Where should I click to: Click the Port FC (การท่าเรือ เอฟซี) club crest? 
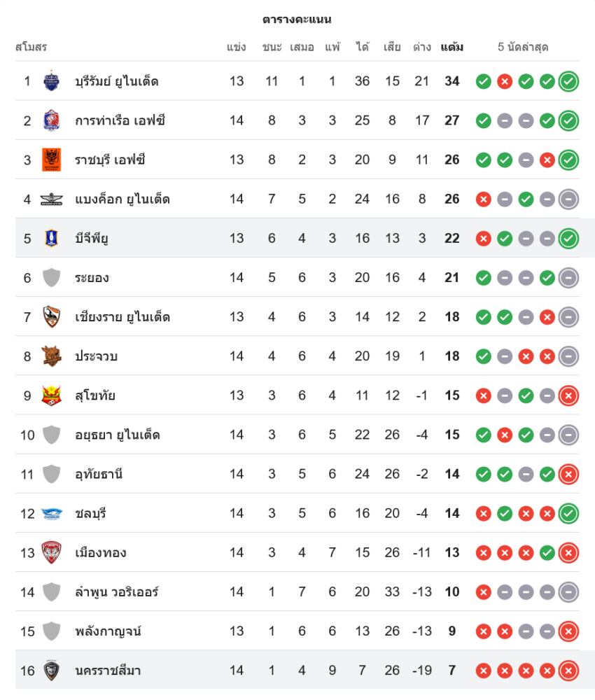51,120
